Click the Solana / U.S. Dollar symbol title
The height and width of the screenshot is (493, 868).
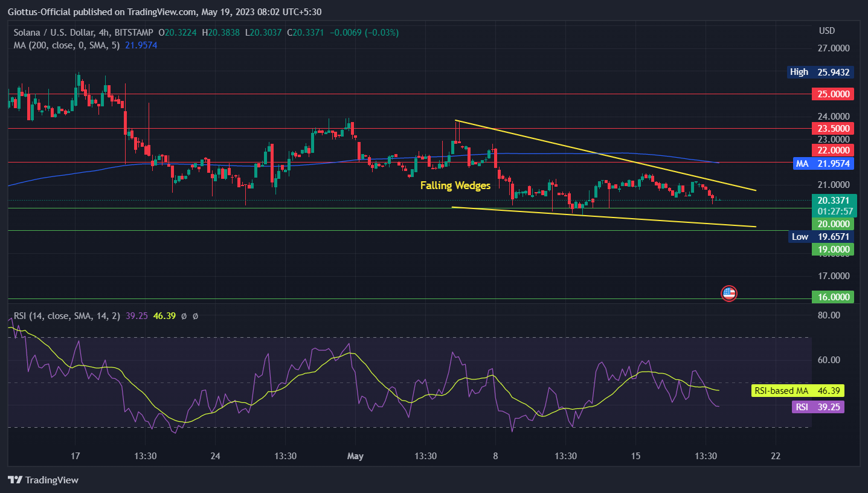[x=53, y=32]
